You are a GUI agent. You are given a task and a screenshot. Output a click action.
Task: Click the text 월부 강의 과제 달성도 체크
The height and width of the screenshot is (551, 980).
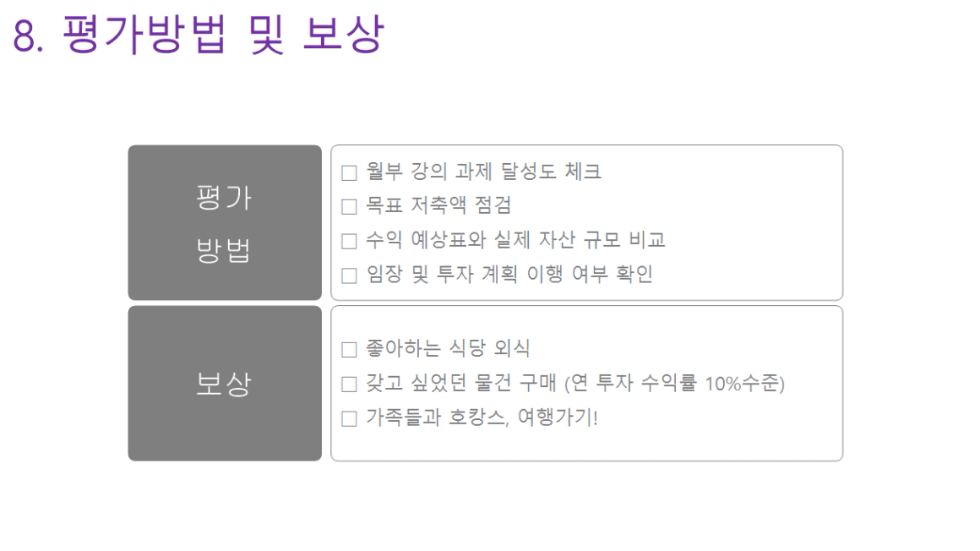484,172
